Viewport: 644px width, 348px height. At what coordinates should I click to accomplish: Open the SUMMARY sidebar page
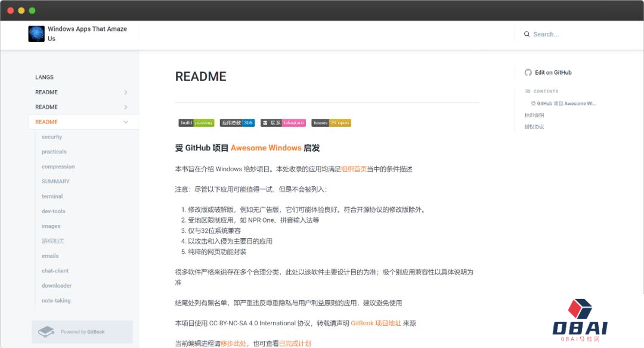click(x=55, y=181)
